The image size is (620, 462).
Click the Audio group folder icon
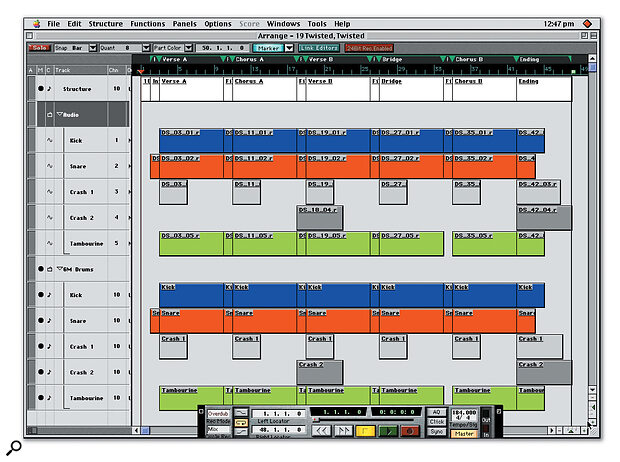click(x=50, y=115)
